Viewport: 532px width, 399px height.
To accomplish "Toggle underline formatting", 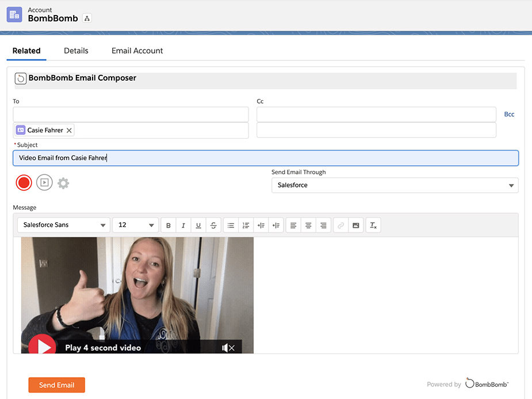I will pos(198,225).
